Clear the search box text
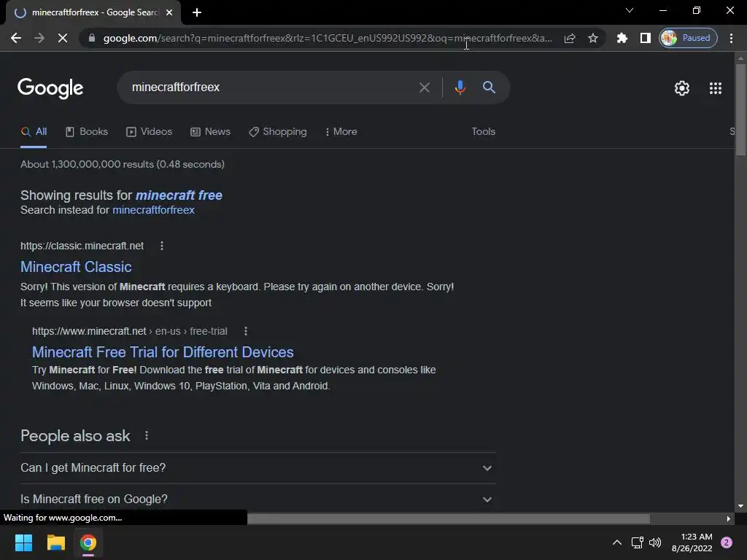This screenshot has width=747, height=560. [x=424, y=87]
